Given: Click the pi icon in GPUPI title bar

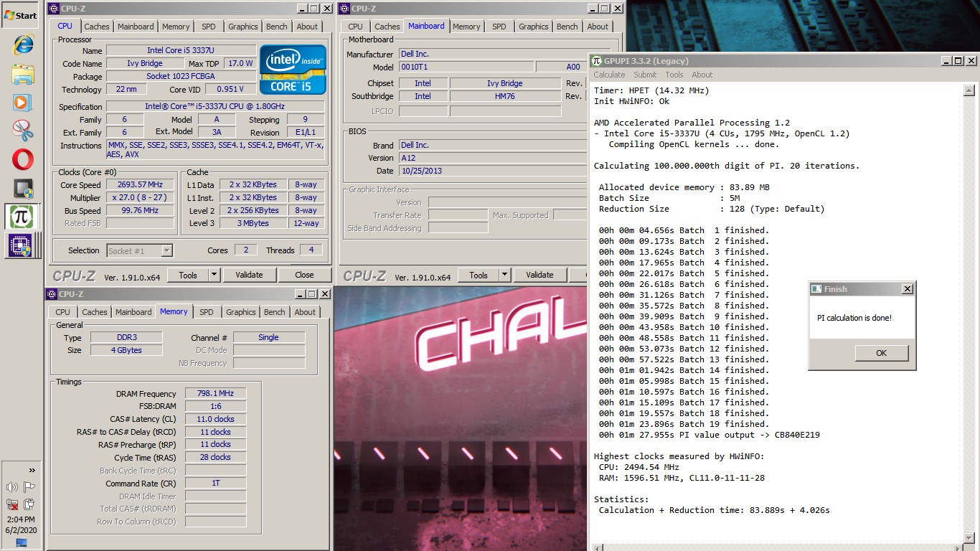Looking at the screenshot, I should pyautogui.click(x=597, y=61).
